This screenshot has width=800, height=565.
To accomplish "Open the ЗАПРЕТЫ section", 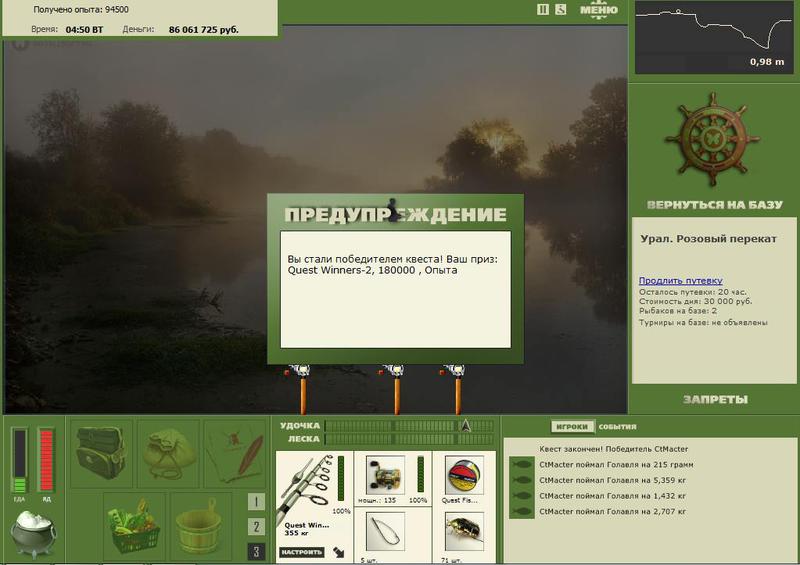I will click(715, 400).
